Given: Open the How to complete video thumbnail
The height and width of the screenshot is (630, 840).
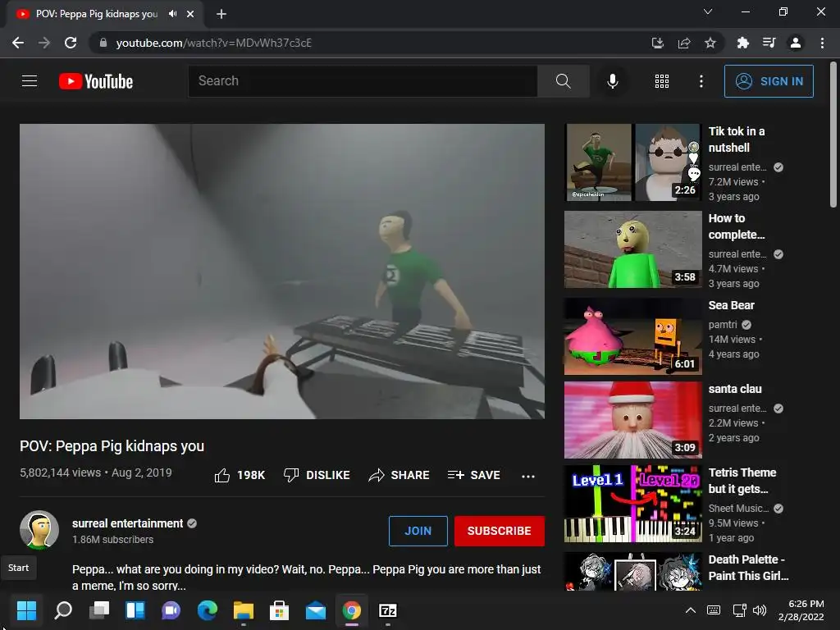Looking at the screenshot, I should tap(632, 249).
